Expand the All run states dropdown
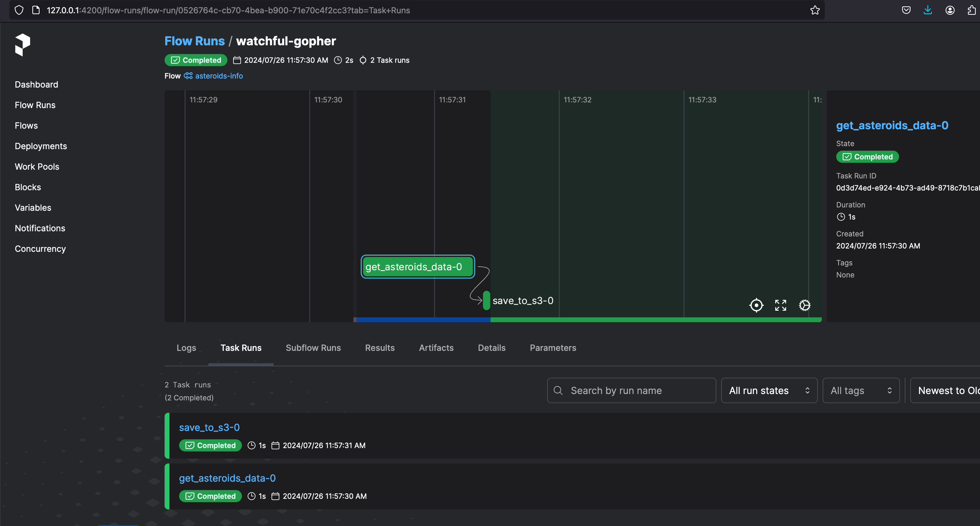Viewport: 980px width, 526px height. coord(769,391)
